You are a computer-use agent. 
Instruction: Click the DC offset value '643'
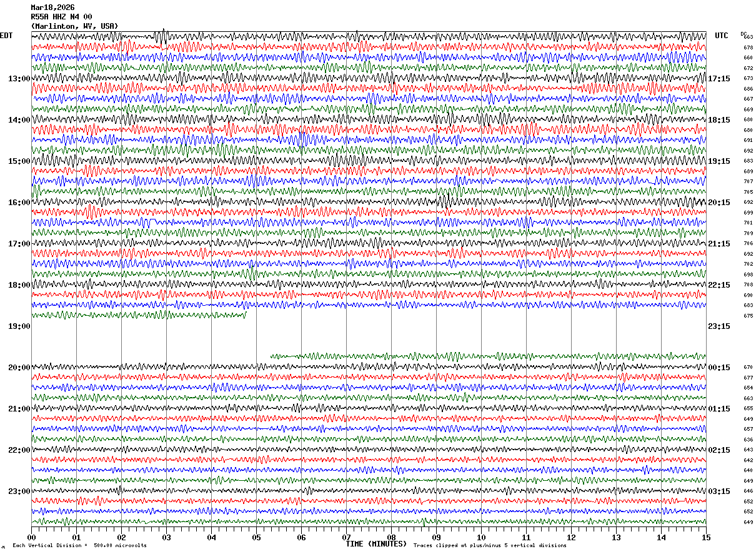coord(748,450)
